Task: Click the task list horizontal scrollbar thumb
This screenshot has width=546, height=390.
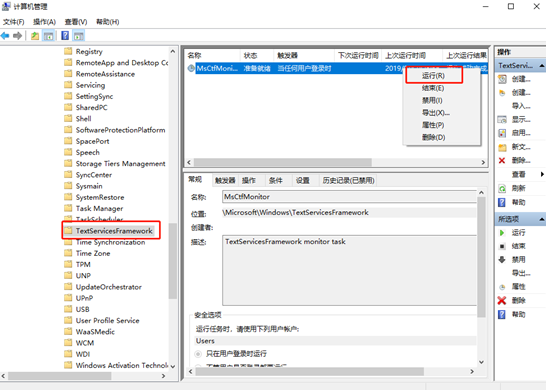Action: [x=283, y=162]
